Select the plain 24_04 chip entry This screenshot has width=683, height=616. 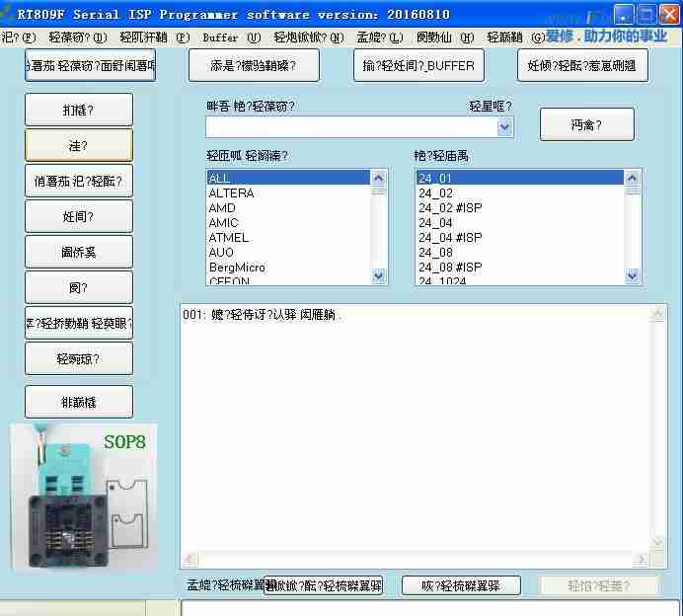(520, 223)
